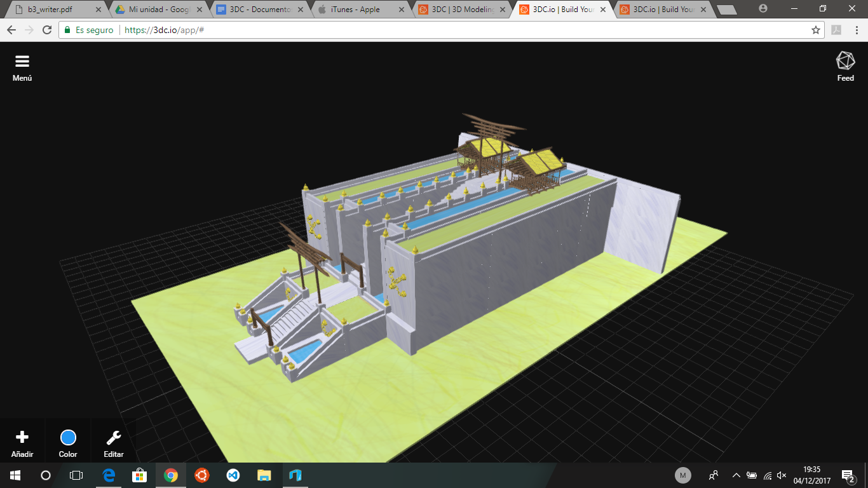868x488 pixels.
Task: Open the hamburger Menú icon
Action: (x=22, y=62)
